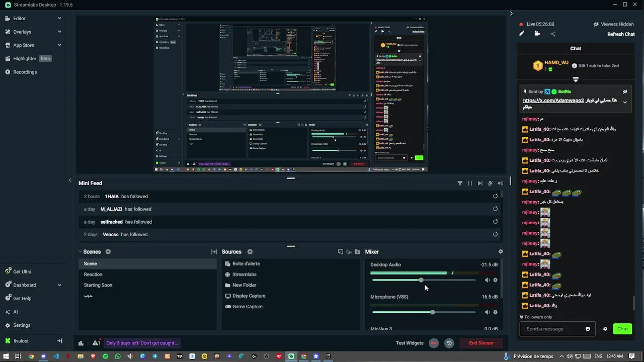Expand the App Store chevron

pos(59,45)
